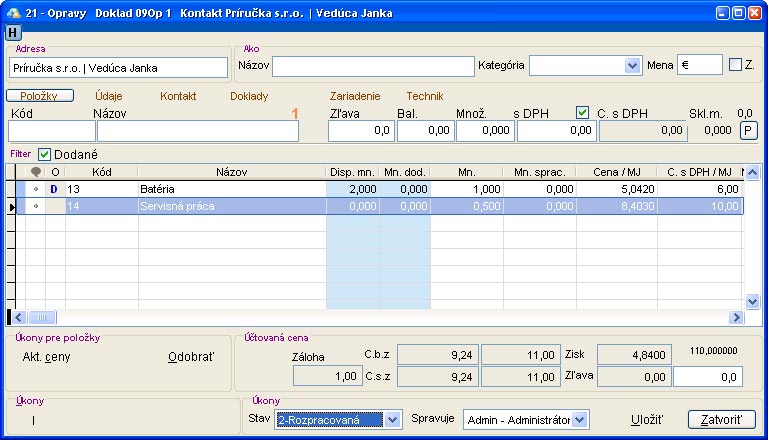Click the P button next to Skl.m.
This screenshot has width=768, height=440.
[x=748, y=129]
